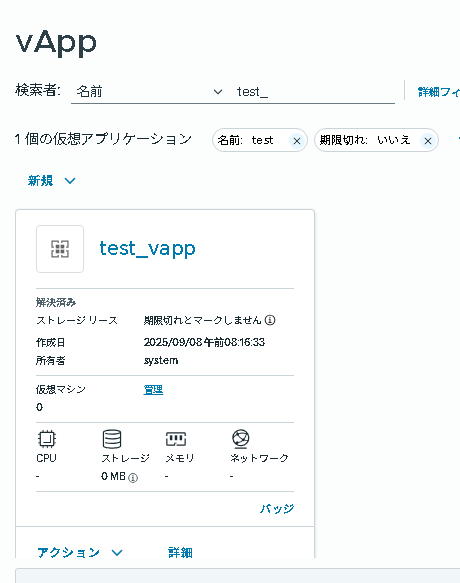This screenshot has width=460, height=583.
Task: Click the 0 MB storage value
Action: click(113, 476)
